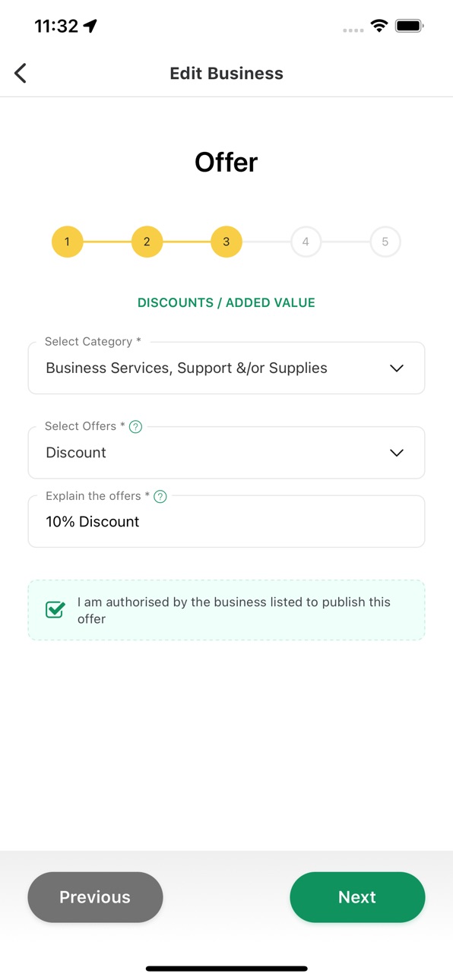This screenshot has height=980, width=453.
Task: Open the Business Services category combo box
Action: [226, 368]
